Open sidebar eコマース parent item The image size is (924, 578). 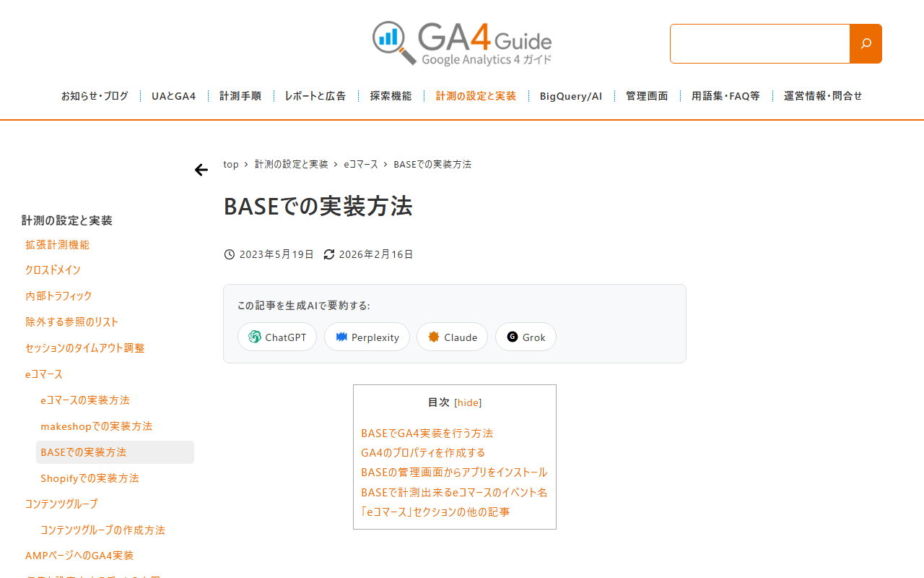44,374
